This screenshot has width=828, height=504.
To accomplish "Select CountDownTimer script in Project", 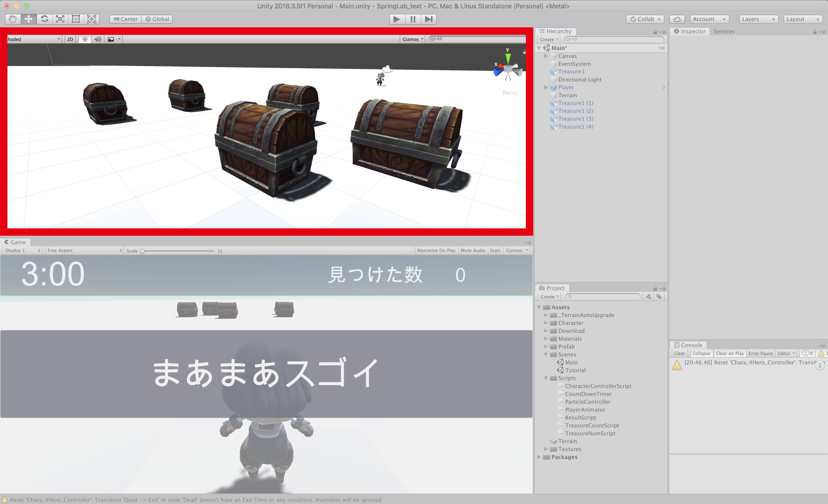I will 588,394.
